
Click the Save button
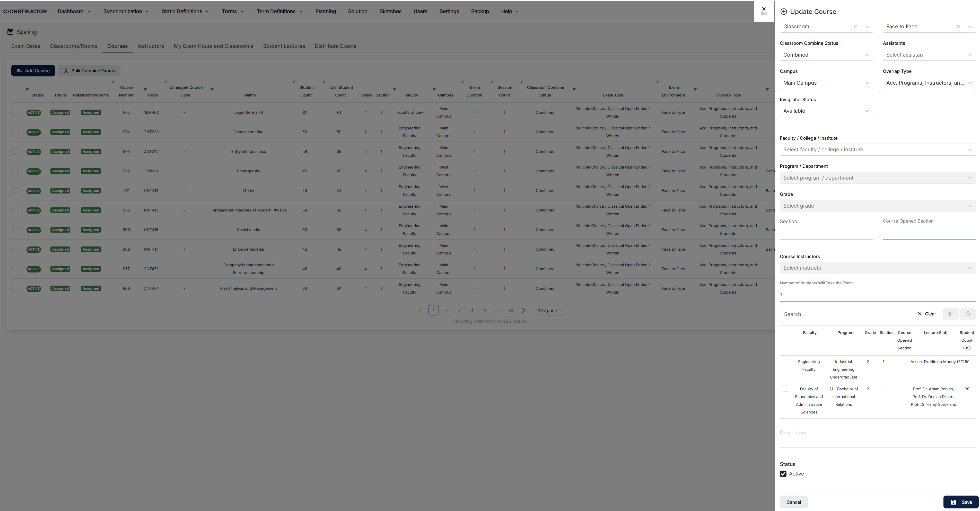pyautogui.click(x=961, y=502)
